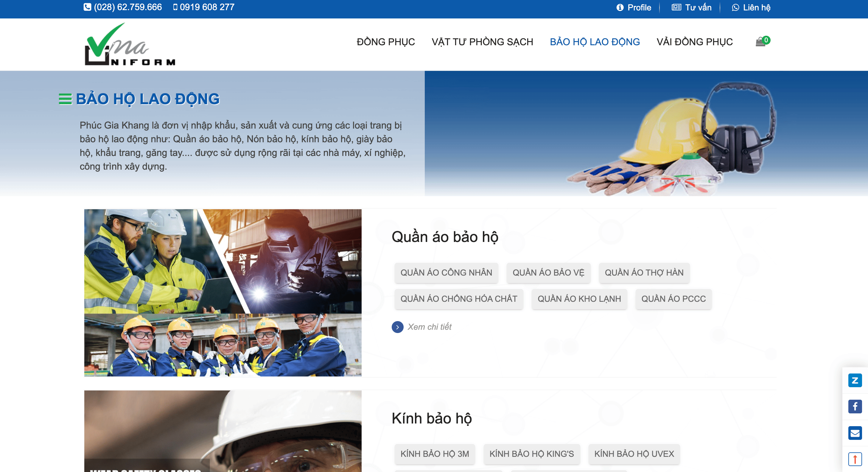Select QUẦN ÁO THỢ HÀN category
The height and width of the screenshot is (472, 868).
tap(644, 273)
